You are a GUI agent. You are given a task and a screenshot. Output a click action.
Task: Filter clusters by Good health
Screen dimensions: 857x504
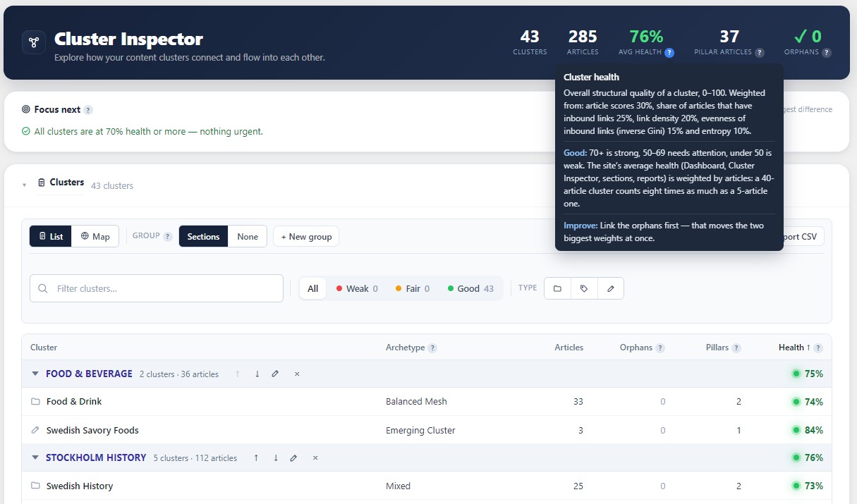470,288
